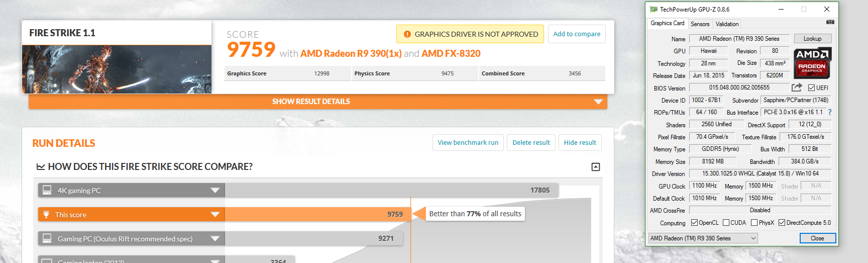Switch to the Graphics Card tab

point(667,23)
